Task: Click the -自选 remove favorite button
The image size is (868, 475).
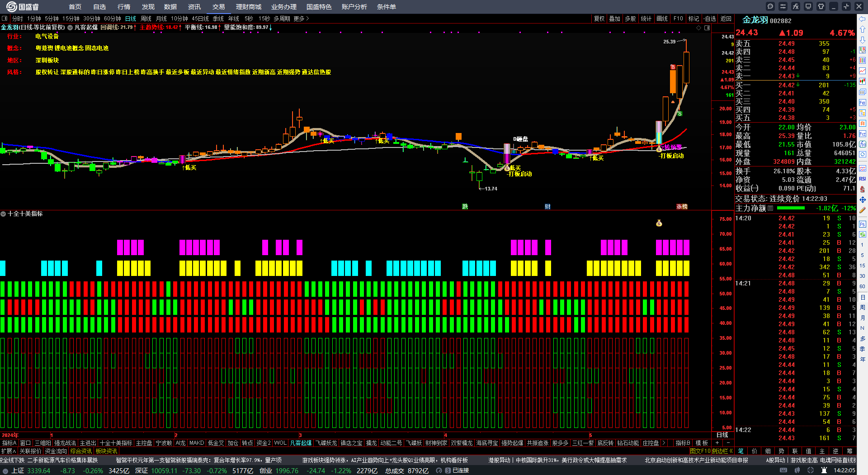Action: click(x=710, y=19)
